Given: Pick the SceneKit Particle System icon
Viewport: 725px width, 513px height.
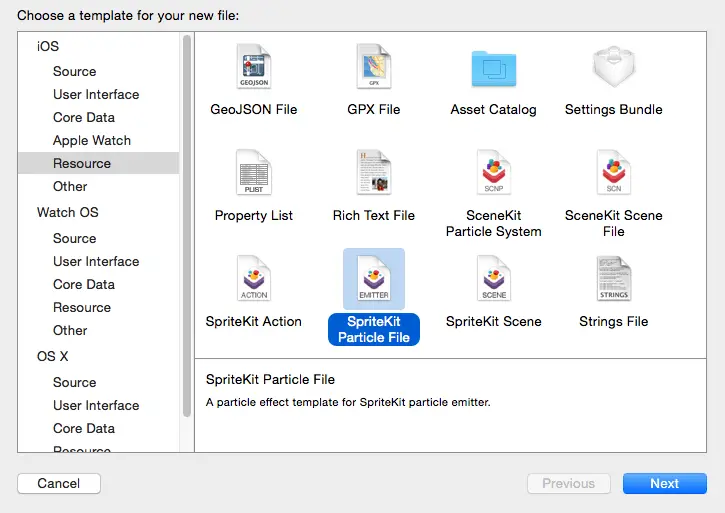Looking at the screenshot, I should 493,173.
